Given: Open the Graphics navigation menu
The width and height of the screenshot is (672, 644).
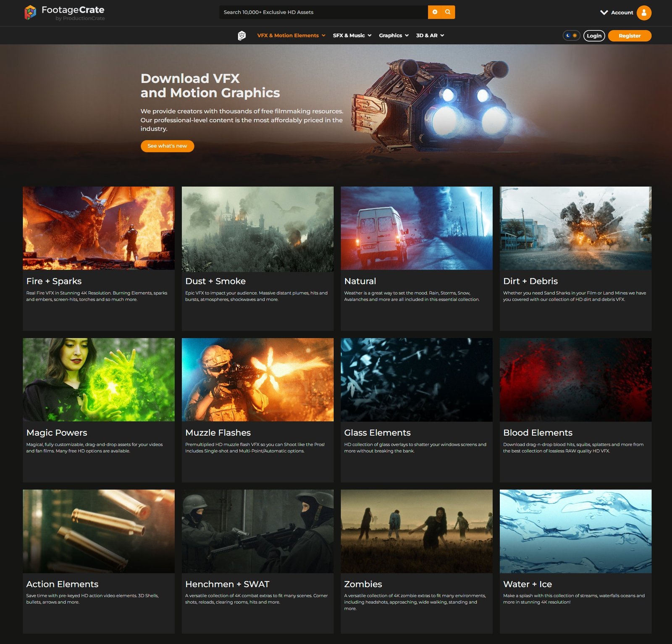Looking at the screenshot, I should (393, 35).
